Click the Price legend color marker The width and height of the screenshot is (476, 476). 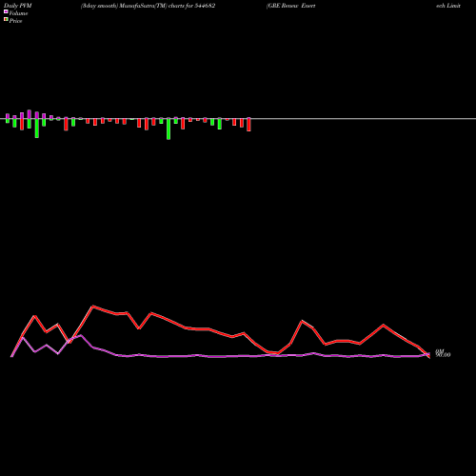point(6,20)
